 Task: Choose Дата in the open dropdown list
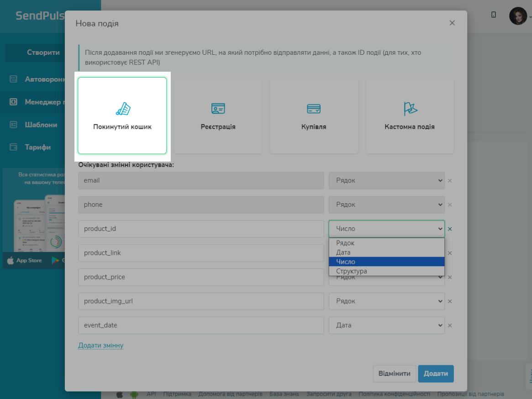pyautogui.click(x=386, y=252)
